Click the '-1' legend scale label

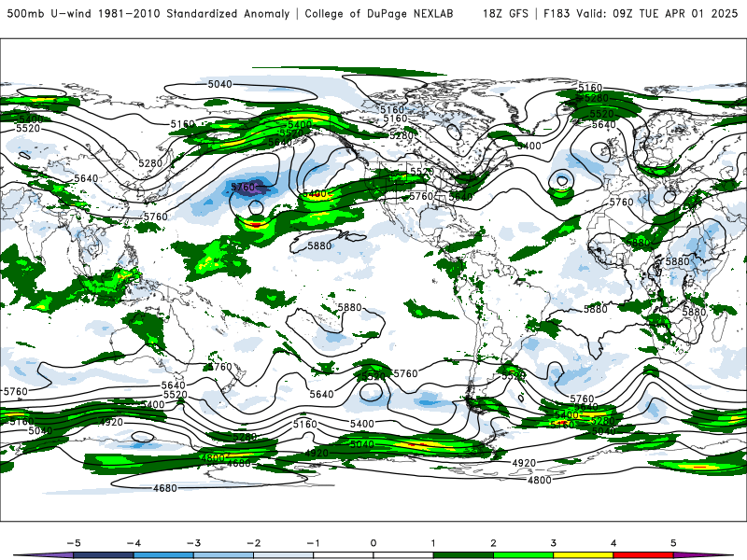click(313, 543)
